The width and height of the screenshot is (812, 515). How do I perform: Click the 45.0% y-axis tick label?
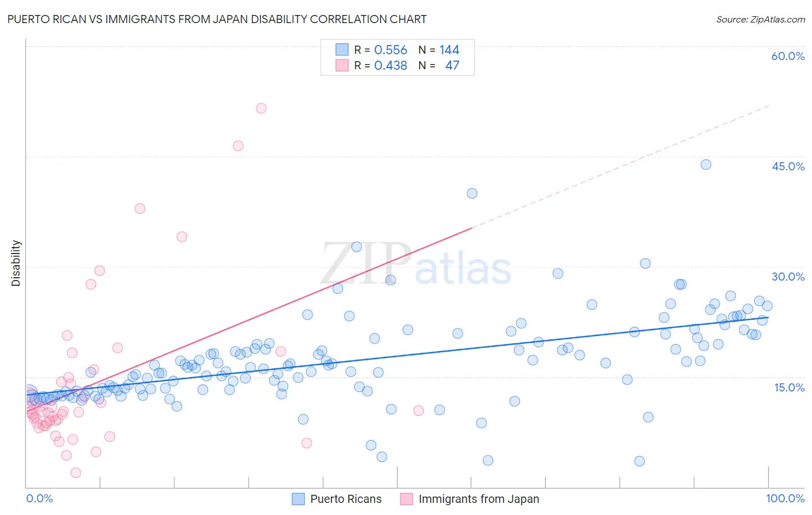788,166
